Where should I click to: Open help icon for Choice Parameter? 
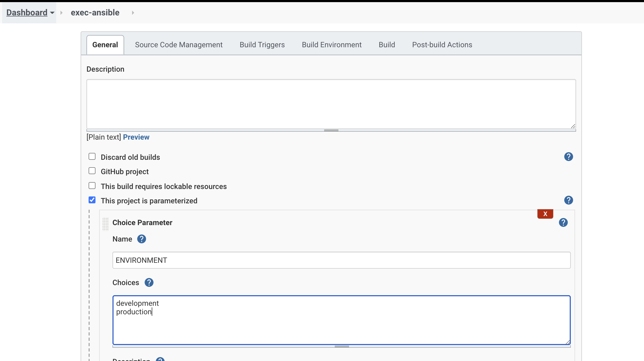pyautogui.click(x=563, y=222)
